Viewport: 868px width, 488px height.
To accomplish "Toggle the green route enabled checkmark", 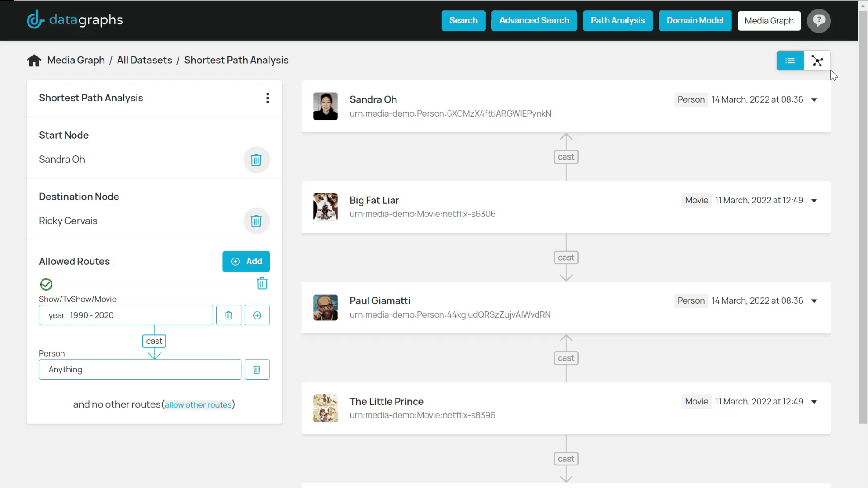I will coord(46,284).
